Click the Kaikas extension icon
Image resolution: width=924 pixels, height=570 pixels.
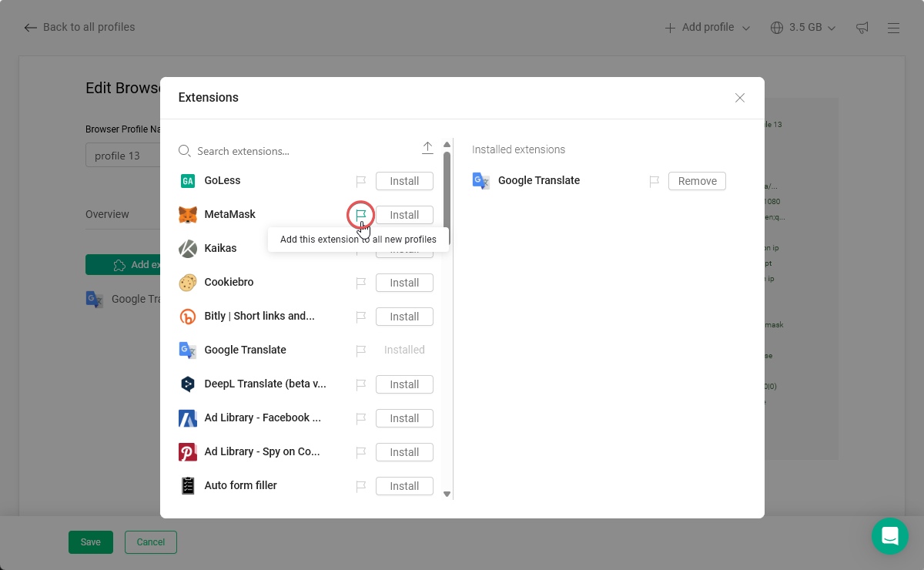(x=188, y=249)
